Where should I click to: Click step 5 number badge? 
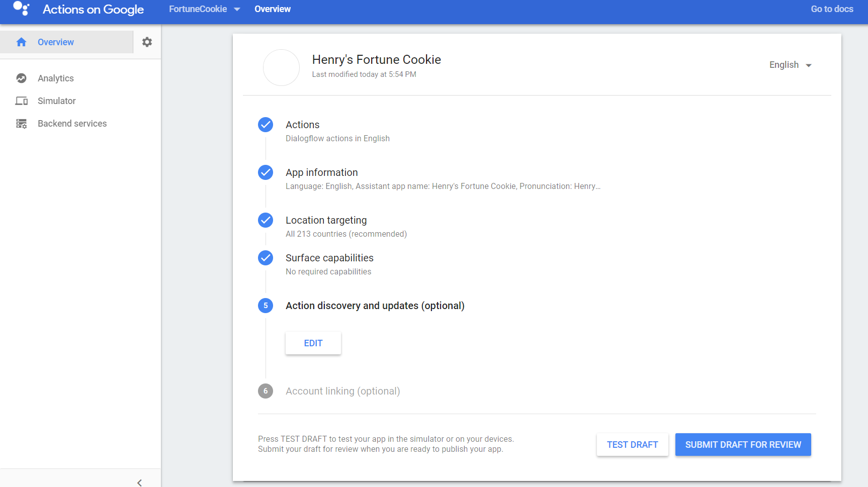point(266,306)
